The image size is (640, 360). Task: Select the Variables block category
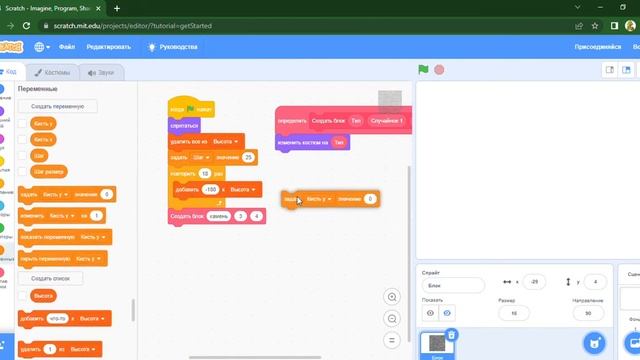(3, 253)
